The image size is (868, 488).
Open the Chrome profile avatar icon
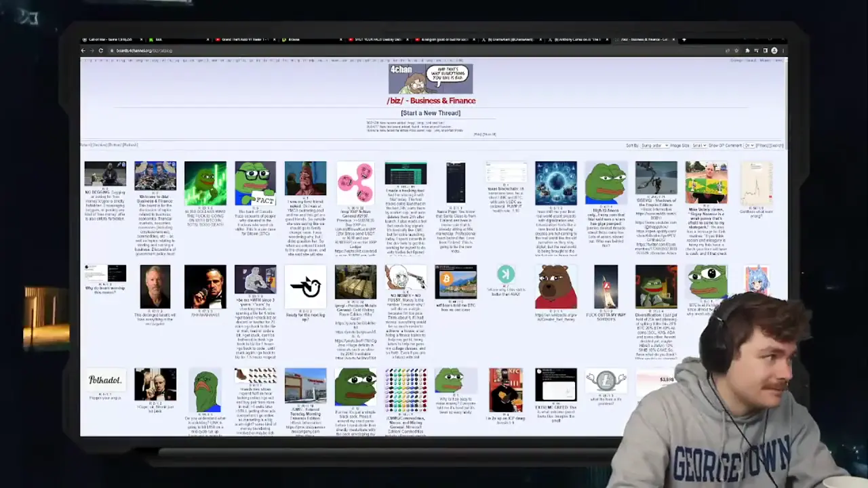[774, 51]
